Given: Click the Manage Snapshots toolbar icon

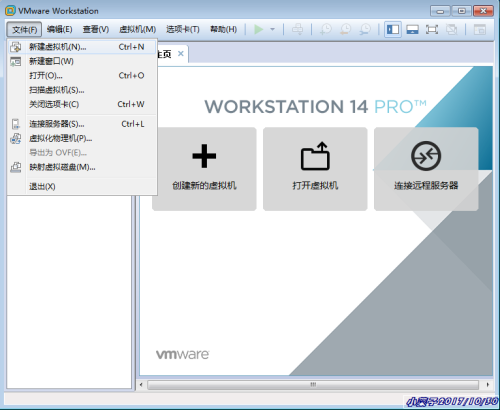Looking at the screenshot, I should 365,29.
